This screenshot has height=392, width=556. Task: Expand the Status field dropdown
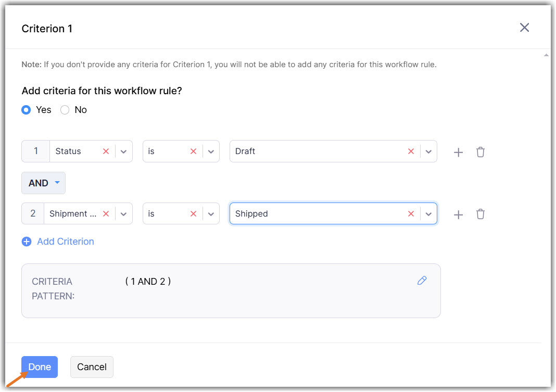[123, 151]
